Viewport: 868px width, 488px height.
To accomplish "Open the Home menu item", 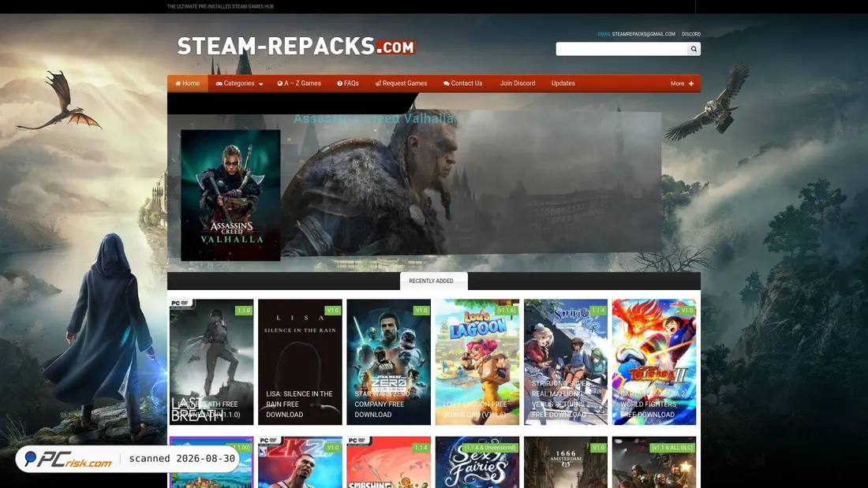I will click(188, 84).
